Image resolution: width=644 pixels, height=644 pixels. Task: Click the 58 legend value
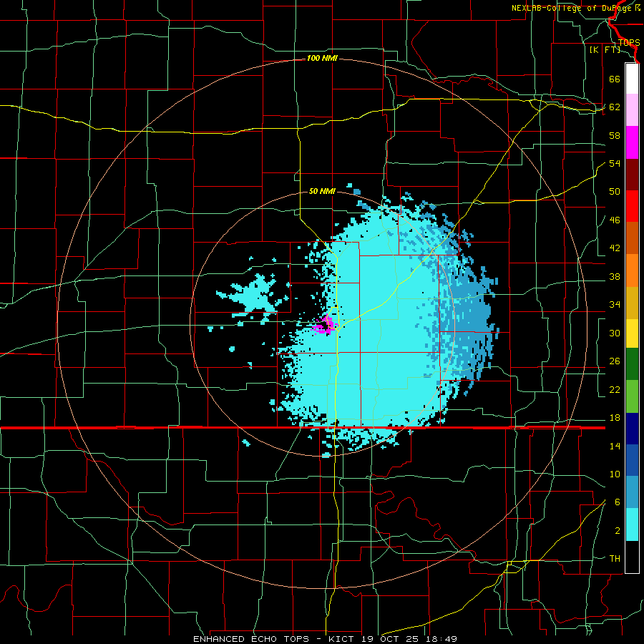615,135
